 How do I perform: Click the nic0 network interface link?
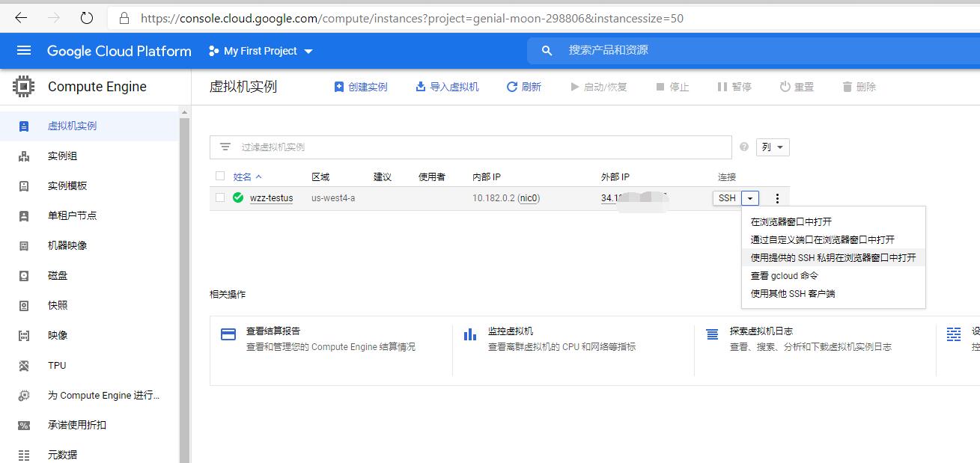click(529, 198)
